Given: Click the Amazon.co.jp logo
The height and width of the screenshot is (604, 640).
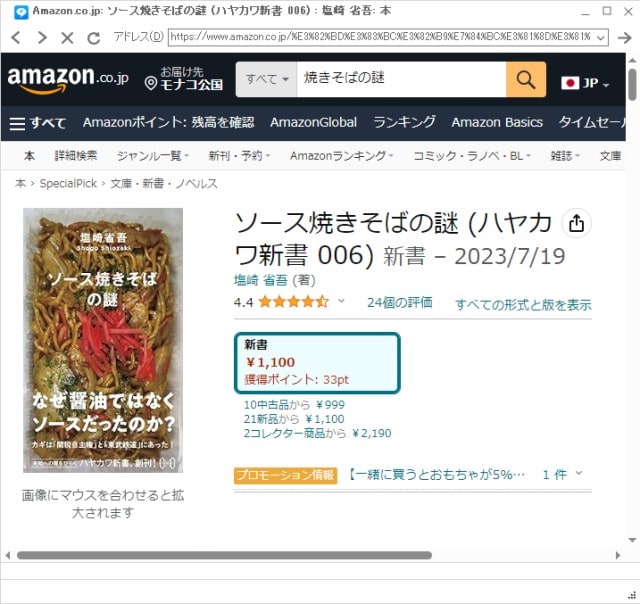Looking at the screenshot, I should click(x=68, y=80).
